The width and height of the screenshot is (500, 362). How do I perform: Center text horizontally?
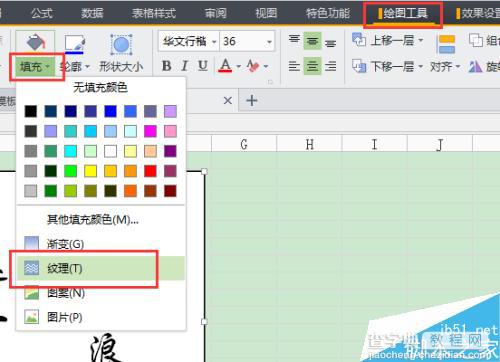(312, 66)
